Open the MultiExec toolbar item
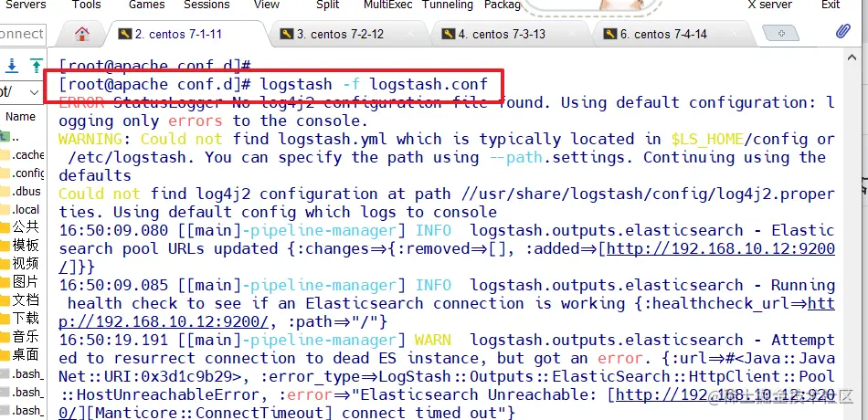The height and width of the screenshot is (420, 868). point(388,5)
